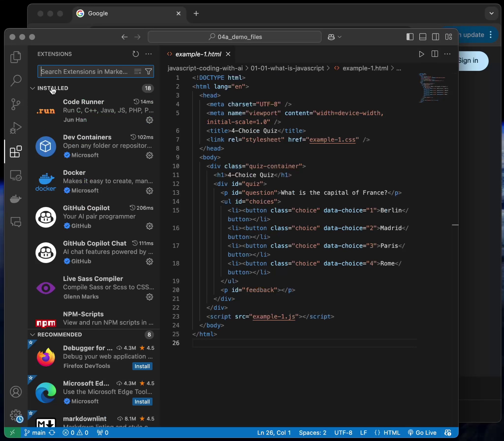Viewport: 504px width, 441px height.
Task: Toggle the secondary side bar
Action: (436, 37)
